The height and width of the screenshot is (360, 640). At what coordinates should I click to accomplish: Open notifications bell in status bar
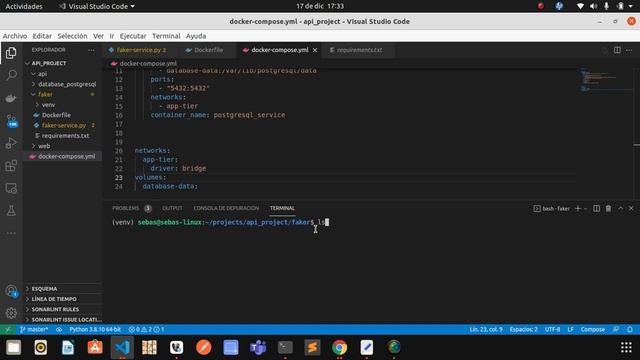630,329
